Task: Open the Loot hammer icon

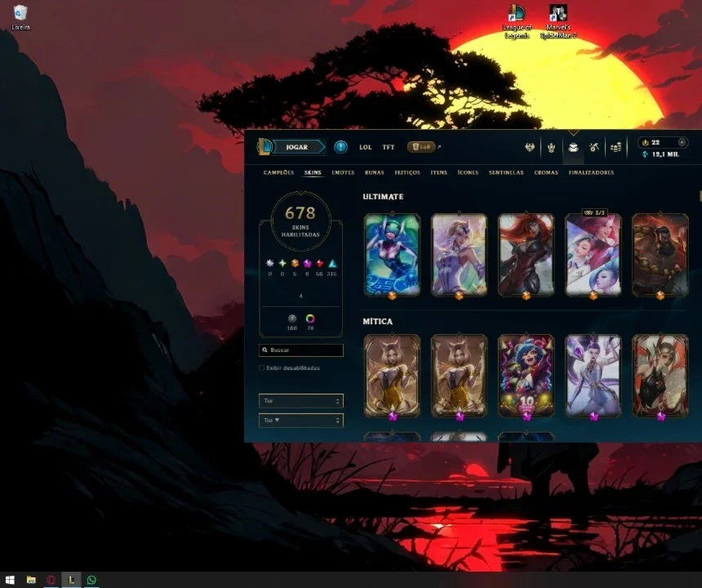Action: pyautogui.click(x=594, y=147)
